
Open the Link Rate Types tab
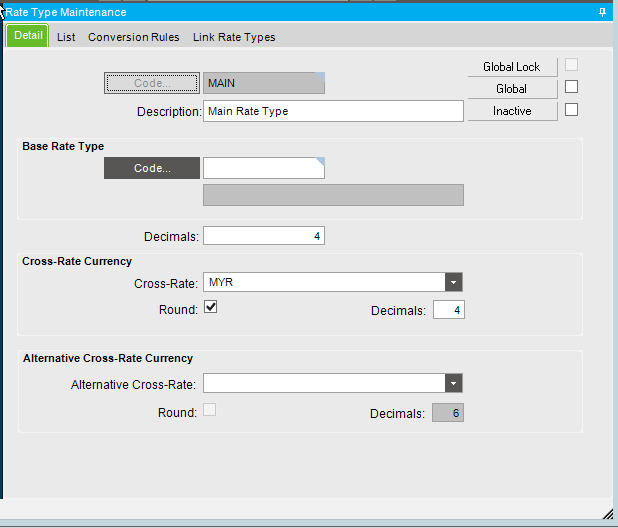click(x=234, y=37)
